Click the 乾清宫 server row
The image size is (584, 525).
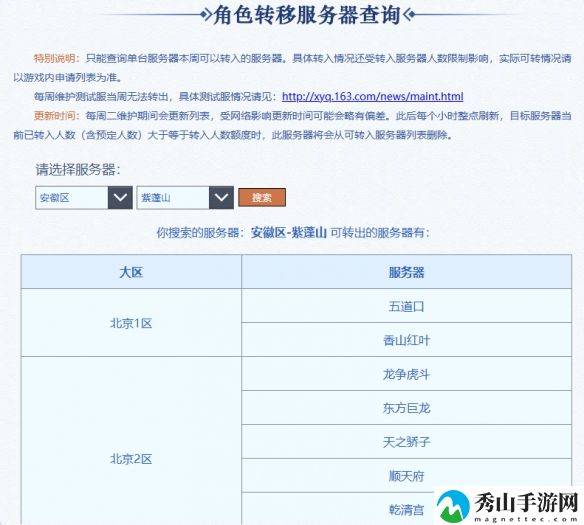click(x=406, y=509)
